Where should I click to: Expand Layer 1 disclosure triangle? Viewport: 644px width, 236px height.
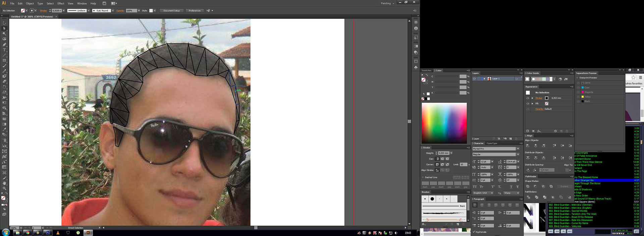[x=484, y=79]
